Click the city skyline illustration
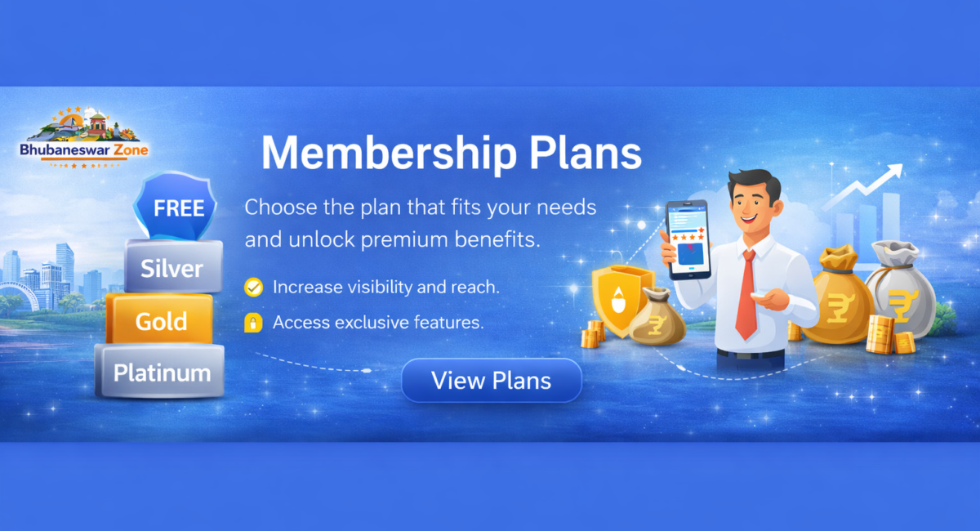 (53, 278)
